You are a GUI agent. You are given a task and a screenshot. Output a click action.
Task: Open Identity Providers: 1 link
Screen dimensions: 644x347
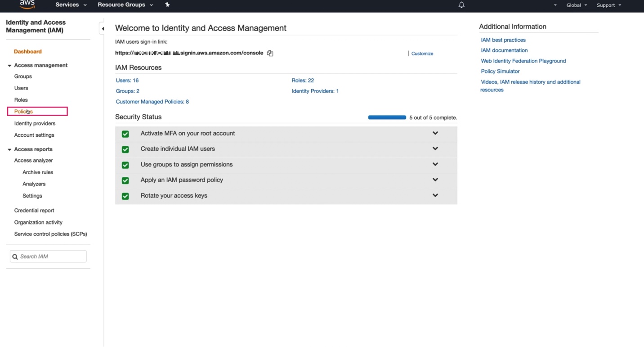click(x=315, y=91)
